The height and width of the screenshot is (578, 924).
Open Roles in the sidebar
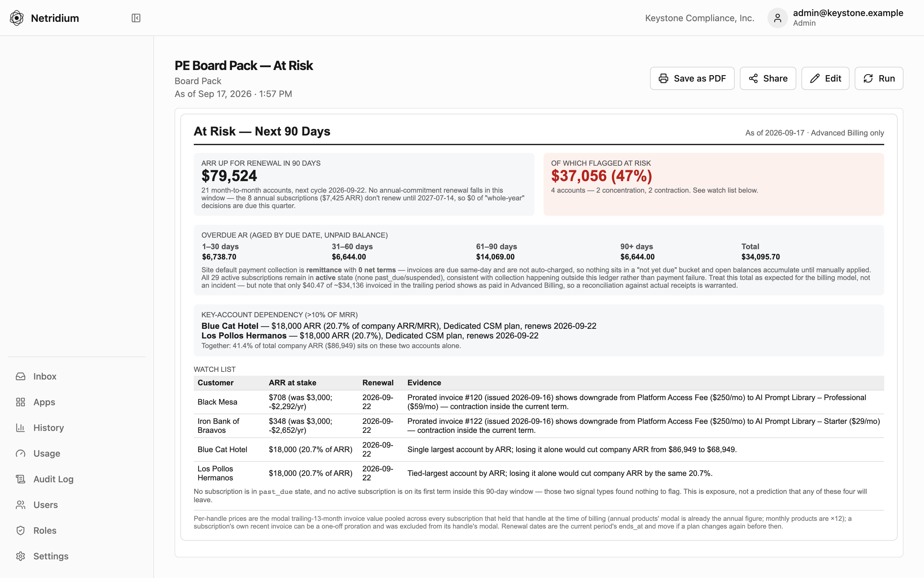76,530
